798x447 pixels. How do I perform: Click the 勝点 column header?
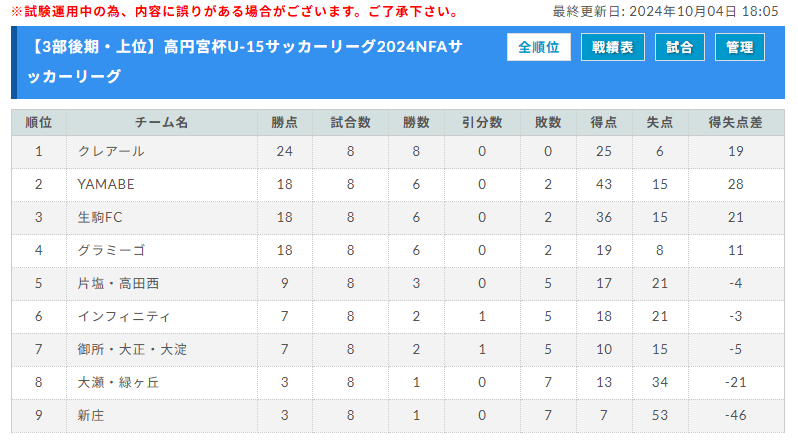pyautogui.click(x=284, y=122)
